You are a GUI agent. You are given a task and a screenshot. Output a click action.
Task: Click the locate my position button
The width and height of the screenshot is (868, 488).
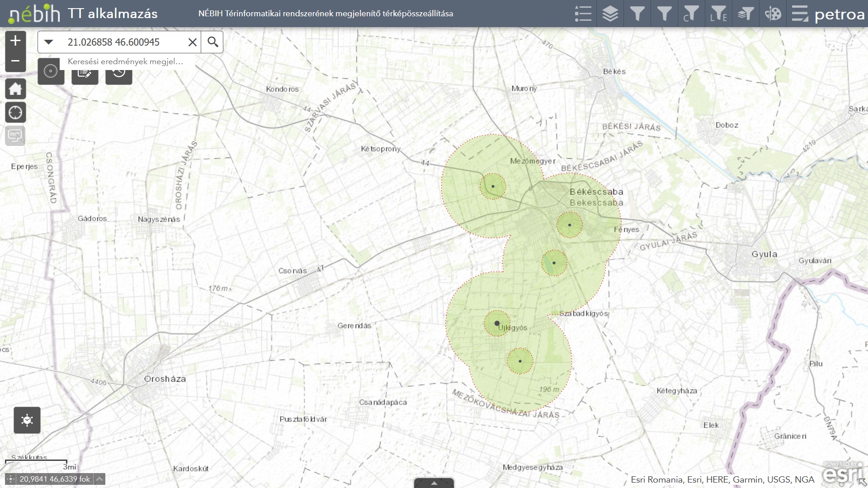pos(15,112)
